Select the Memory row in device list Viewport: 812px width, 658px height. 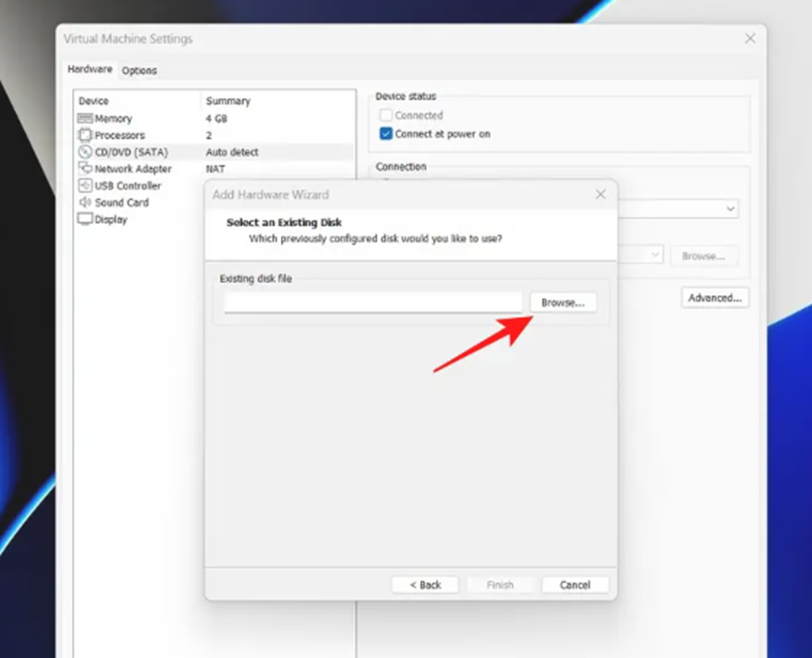point(215,119)
